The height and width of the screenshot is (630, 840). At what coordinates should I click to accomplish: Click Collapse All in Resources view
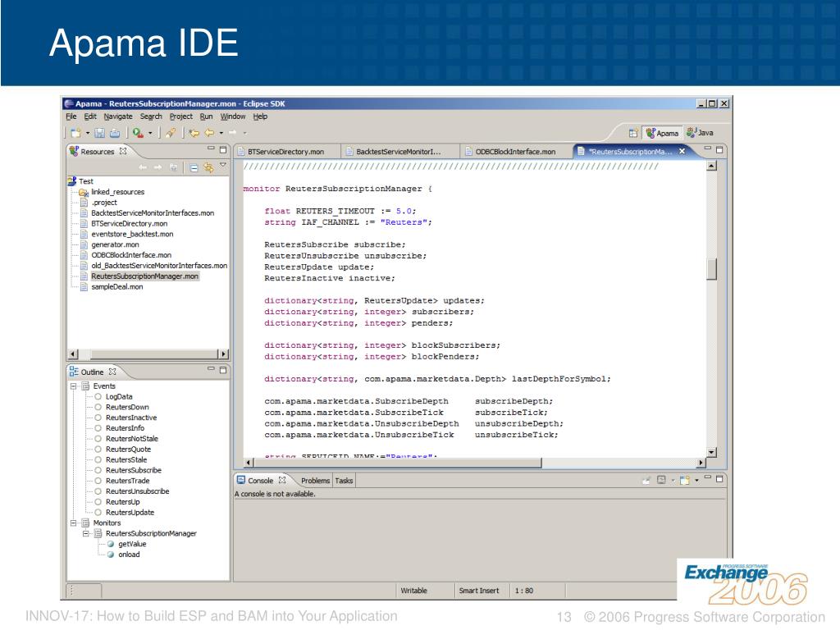tap(194, 167)
